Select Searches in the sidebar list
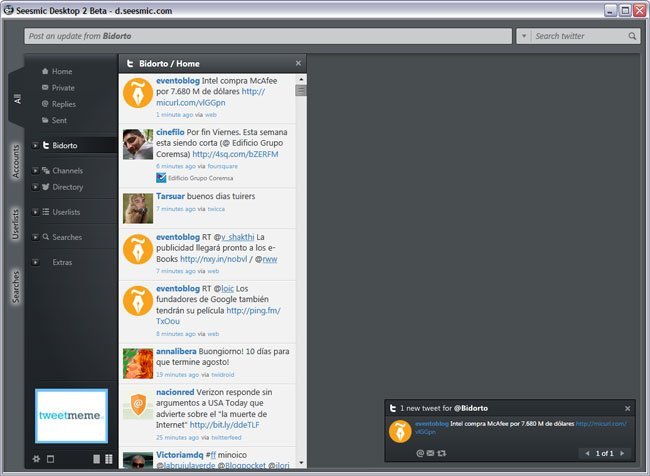This screenshot has width=650, height=476. point(67,237)
